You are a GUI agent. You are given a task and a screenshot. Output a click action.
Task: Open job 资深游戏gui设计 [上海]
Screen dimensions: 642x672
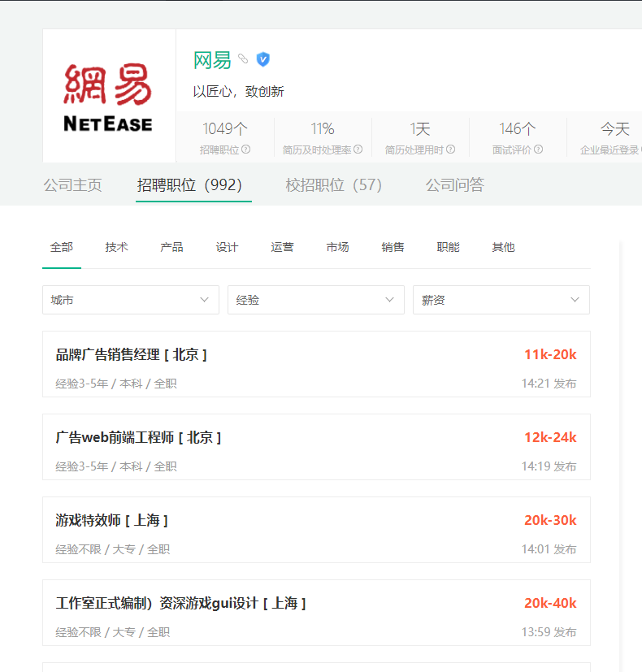pyautogui.click(x=180, y=604)
